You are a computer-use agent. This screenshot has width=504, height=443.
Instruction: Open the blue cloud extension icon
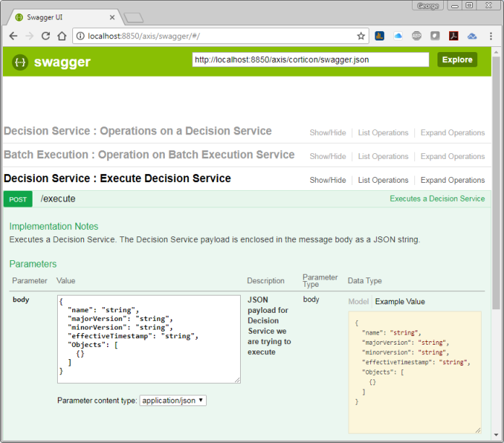pos(398,35)
